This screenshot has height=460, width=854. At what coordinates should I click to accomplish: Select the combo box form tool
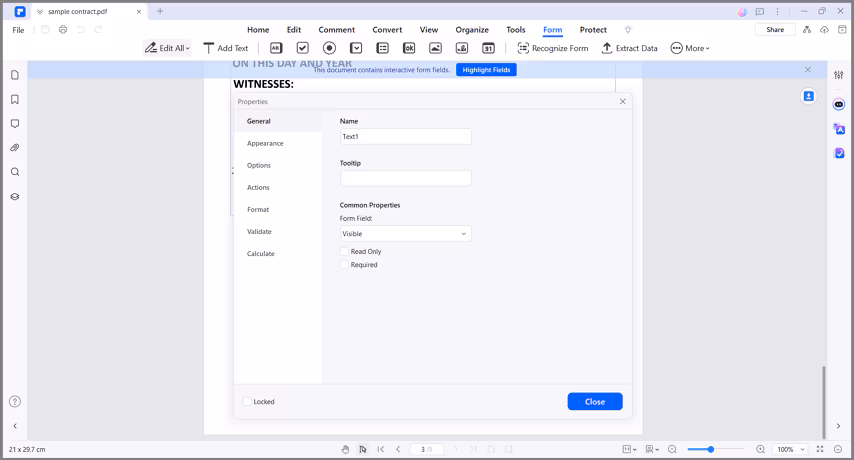click(356, 48)
